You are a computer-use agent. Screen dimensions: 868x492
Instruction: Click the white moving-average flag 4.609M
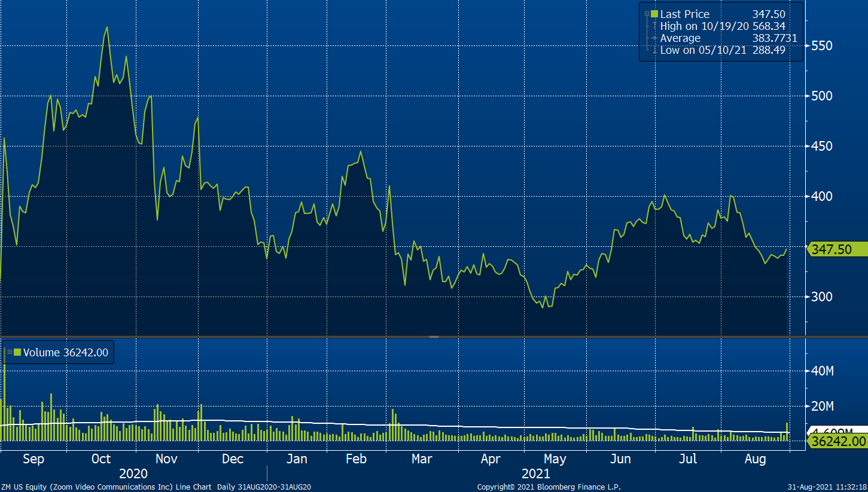837,430
